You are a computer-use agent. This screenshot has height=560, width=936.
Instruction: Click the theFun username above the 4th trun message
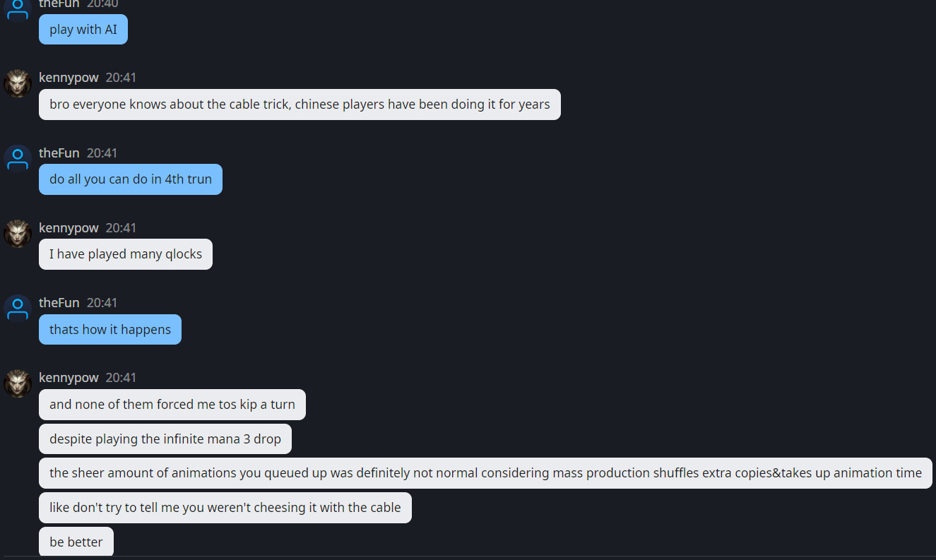pyautogui.click(x=59, y=153)
